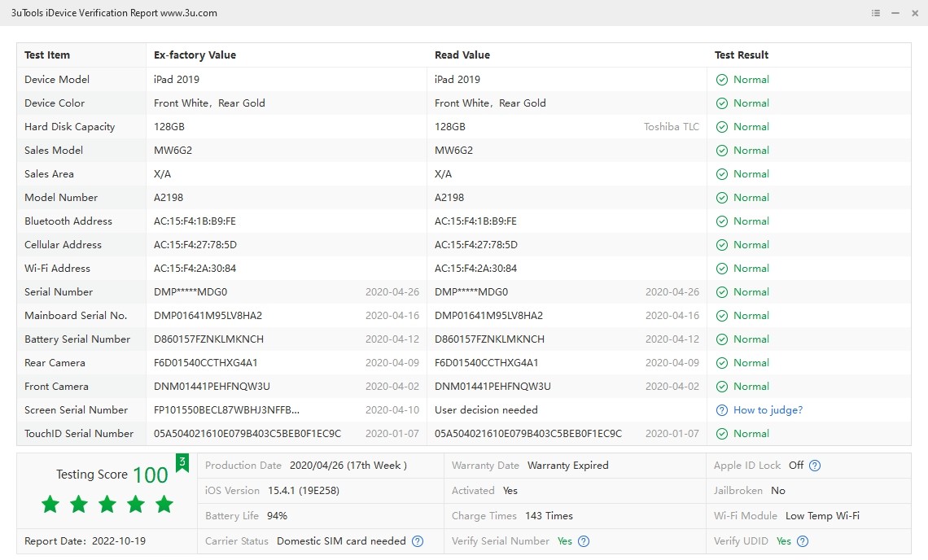Click question mark icon before How to judge
Screen dimensions: 928x560
tap(721, 410)
